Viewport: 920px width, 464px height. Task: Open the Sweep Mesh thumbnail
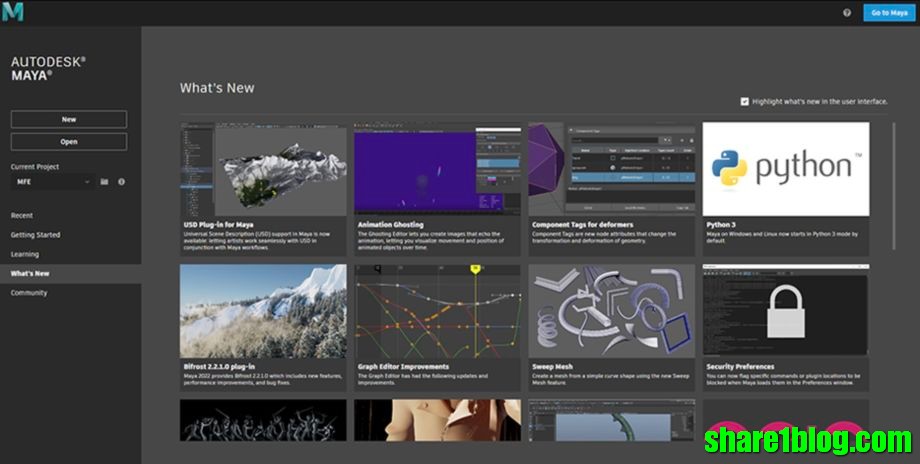pos(611,311)
